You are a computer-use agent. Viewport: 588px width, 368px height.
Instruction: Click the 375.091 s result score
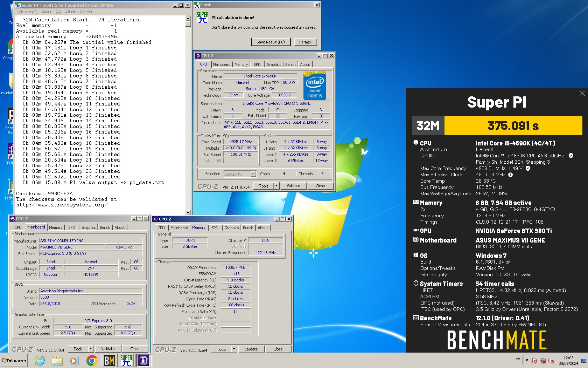click(x=513, y=125)
